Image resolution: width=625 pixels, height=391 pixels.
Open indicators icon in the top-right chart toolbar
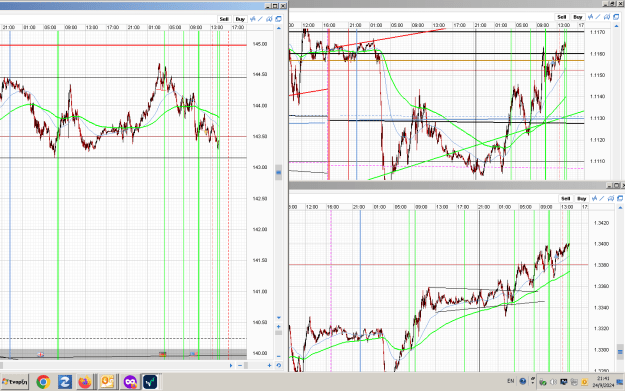click(590, 17)
